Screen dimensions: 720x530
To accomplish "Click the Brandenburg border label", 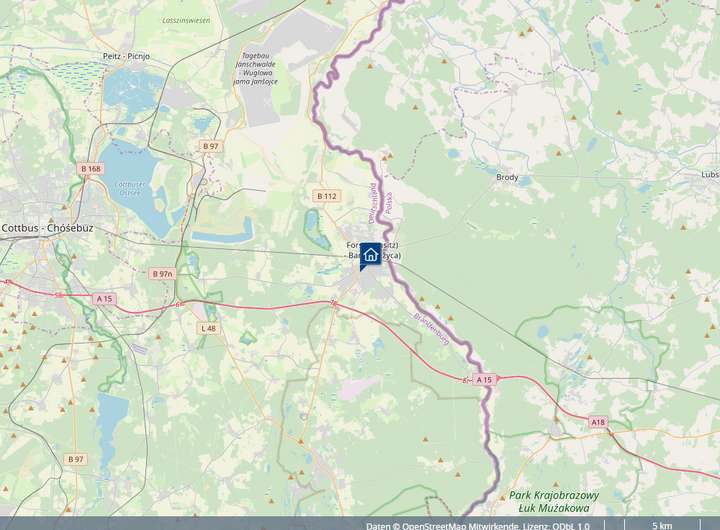I will (x=432, y=329).
